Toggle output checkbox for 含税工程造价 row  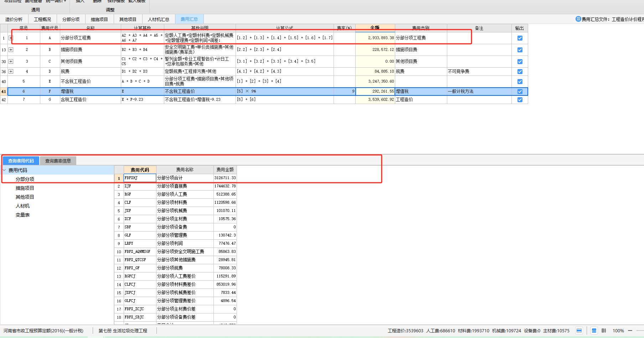pos(520,100)
